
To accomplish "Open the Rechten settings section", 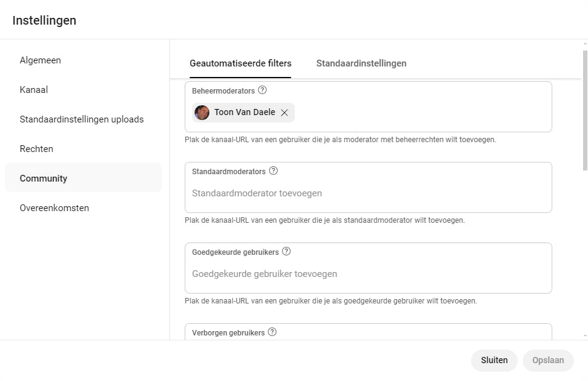I will 36,149.
